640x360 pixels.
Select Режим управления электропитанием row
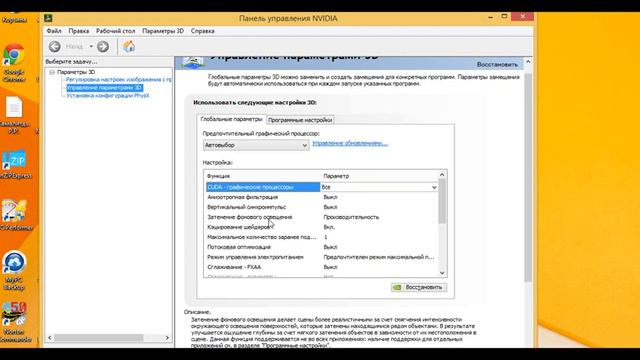click(x=322, y=257)
